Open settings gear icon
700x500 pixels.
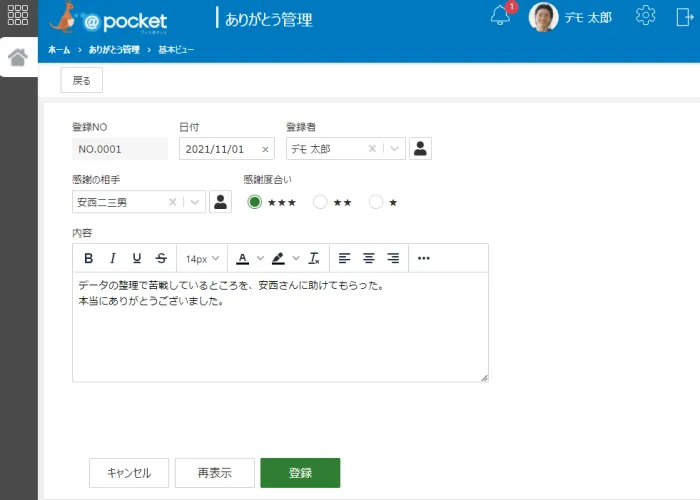[x=645, y=16]
